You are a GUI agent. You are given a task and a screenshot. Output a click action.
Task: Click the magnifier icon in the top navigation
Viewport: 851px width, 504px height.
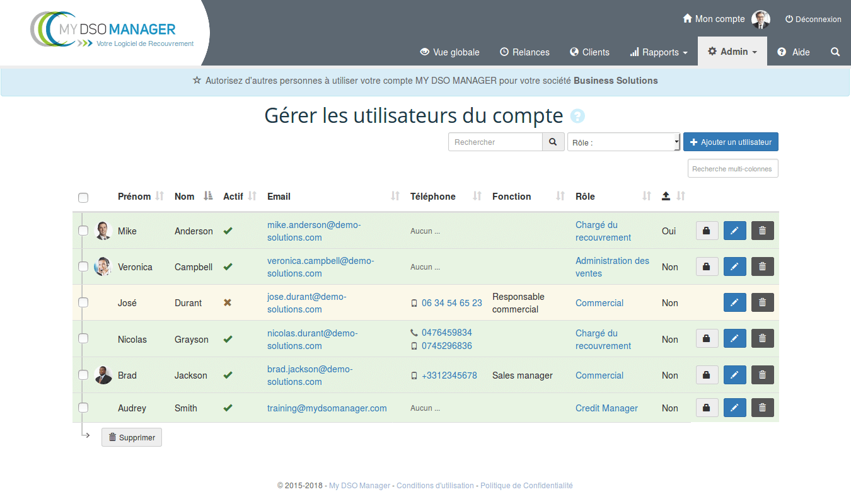[x=835, y=52]
